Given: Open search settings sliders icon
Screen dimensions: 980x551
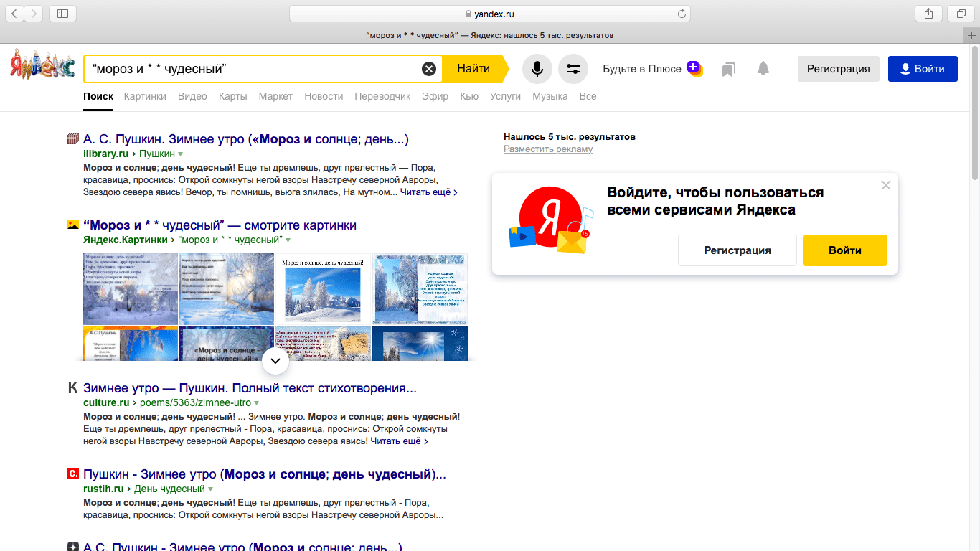Looking at the screenshot, I should tap(573, 69).
